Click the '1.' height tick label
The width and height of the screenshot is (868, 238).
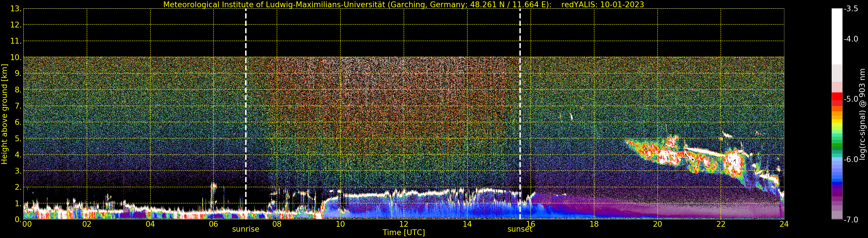[x=18, y=203]
